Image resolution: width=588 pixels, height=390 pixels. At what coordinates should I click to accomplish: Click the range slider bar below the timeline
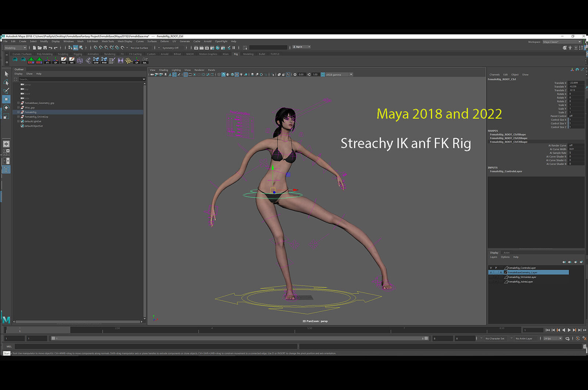click(240, 338)
